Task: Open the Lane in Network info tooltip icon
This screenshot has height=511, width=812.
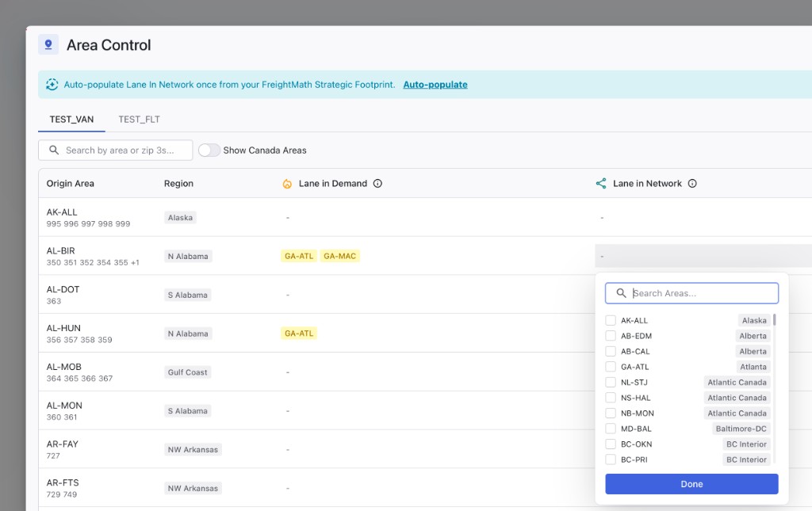Action: point(692,184)
